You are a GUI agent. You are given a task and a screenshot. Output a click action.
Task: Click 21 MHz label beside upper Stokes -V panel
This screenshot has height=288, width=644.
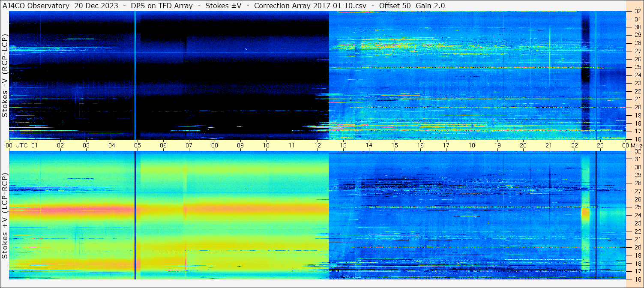[638, 99]
